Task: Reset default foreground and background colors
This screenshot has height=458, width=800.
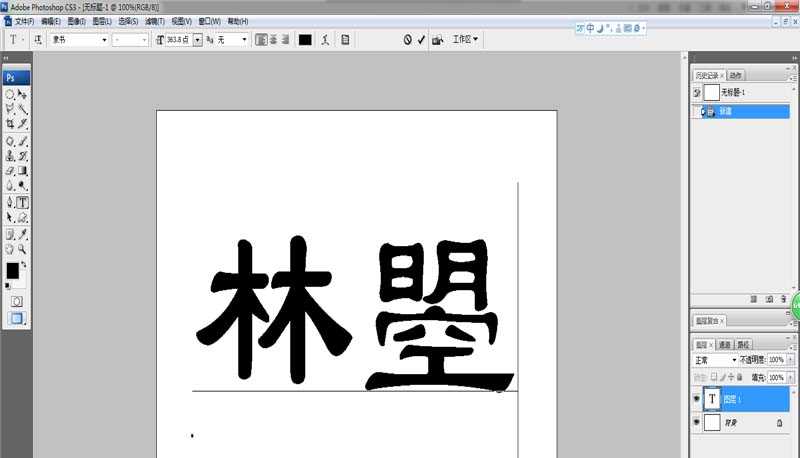Action: [7, 286]
